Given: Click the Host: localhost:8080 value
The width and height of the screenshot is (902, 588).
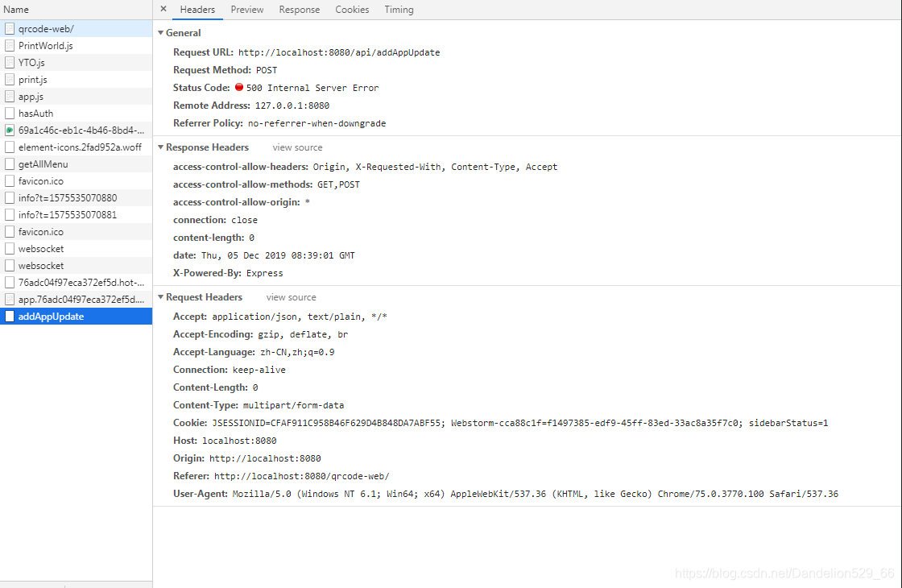Looking at the screenshot, I should point(239,441).
